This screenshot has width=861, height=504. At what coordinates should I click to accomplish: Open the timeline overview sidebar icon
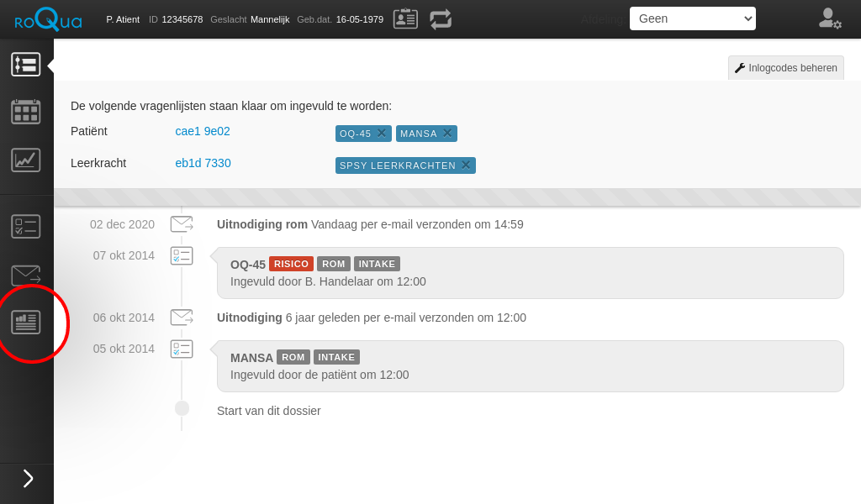[25, 65]
